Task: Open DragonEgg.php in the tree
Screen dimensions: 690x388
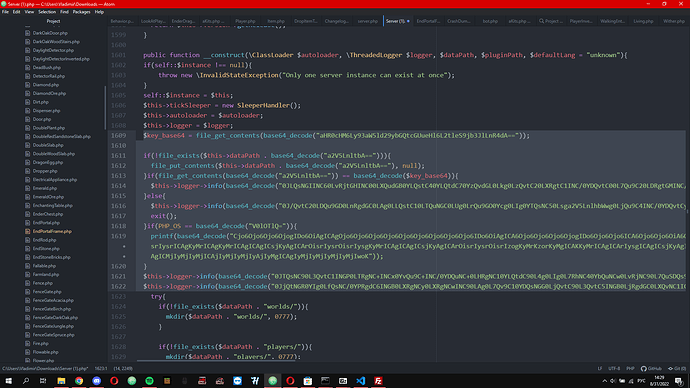Action: (x=48, y=162)
